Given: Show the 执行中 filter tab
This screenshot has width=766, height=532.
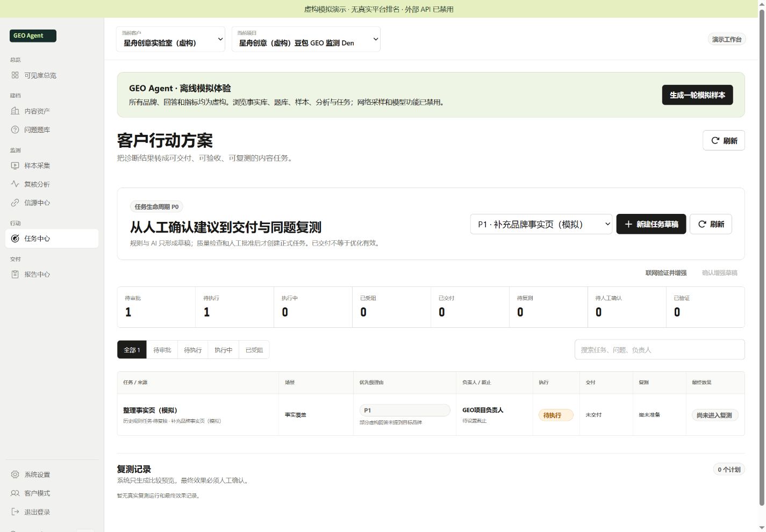Looking at the screenshot, I should pos(223,350).
